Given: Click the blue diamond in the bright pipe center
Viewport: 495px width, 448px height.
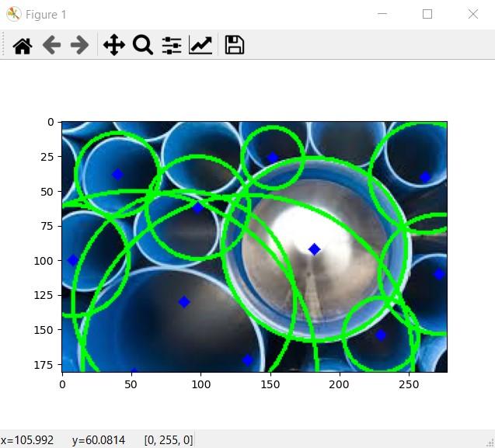Looking at the screenshot, I should click(314, 249).
